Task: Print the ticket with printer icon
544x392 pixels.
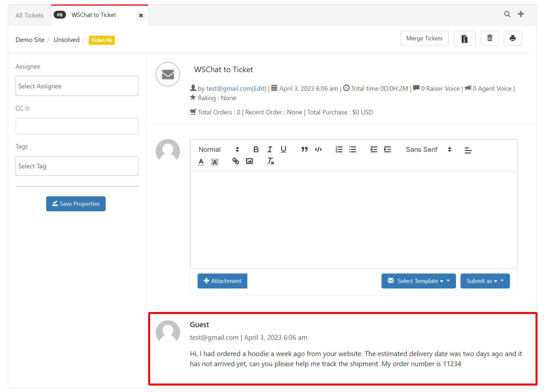Action: tap(512, 38)
